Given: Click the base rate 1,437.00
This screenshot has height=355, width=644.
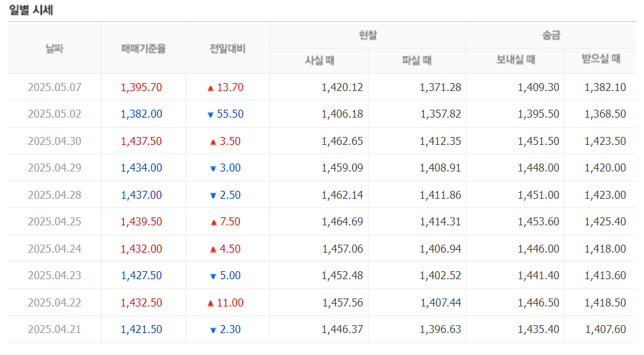Looking at the screenshot, I should [141, 195].
